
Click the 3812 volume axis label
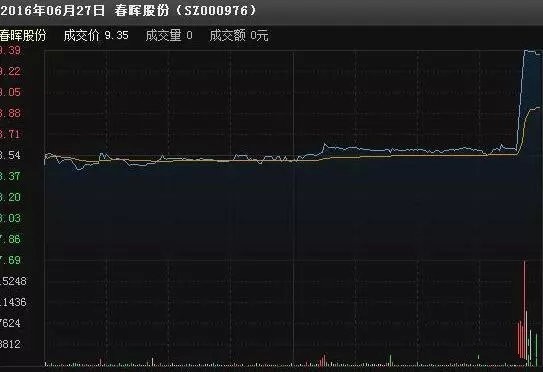10,344
